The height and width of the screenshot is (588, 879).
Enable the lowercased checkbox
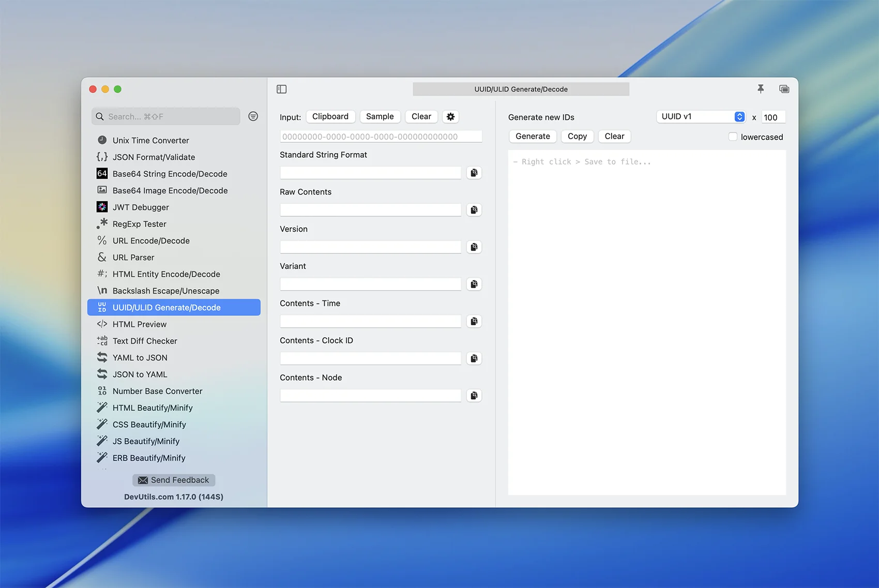733,137
